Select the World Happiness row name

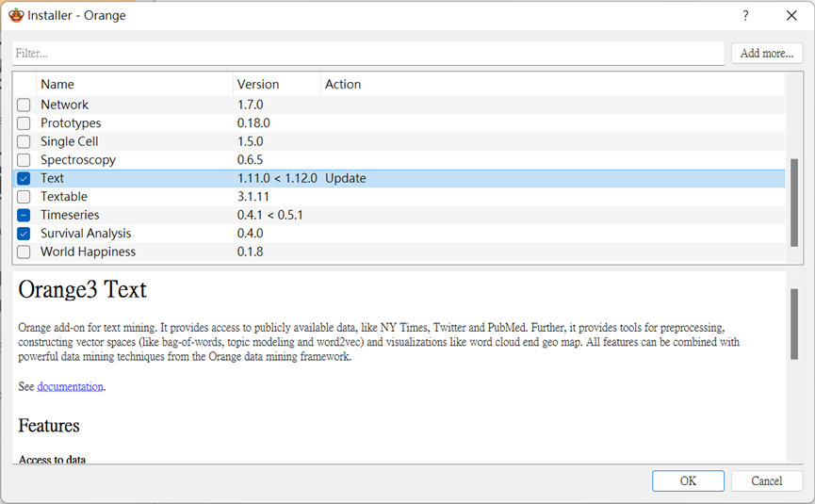click(x=88, y=252)
